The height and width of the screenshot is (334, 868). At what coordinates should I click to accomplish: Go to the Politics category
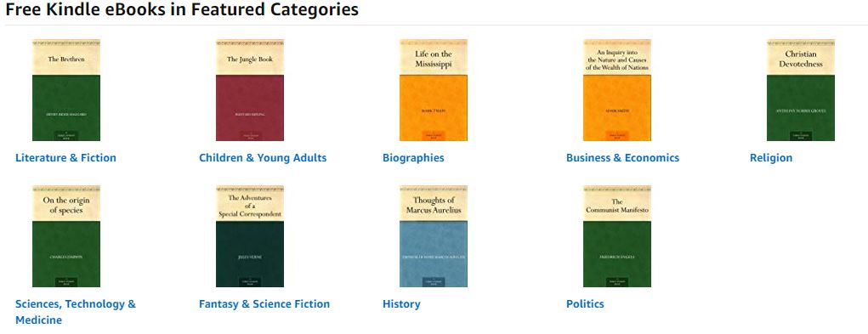585,303
